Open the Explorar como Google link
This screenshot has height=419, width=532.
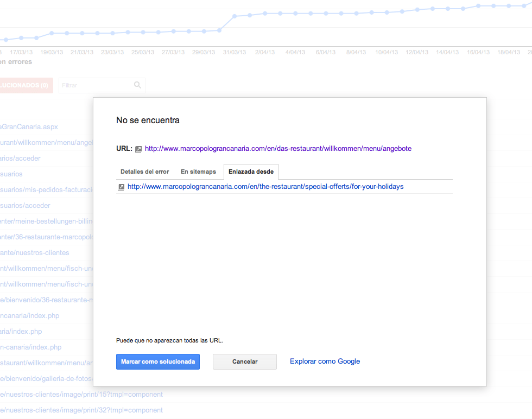(x=325, y=361)
